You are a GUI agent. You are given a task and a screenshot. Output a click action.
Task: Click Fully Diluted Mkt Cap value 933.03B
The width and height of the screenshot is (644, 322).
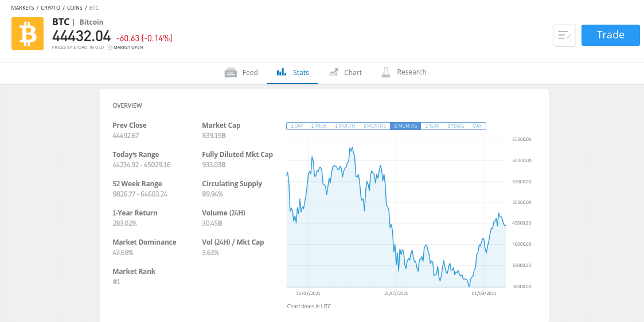click(x=214, y=165)
